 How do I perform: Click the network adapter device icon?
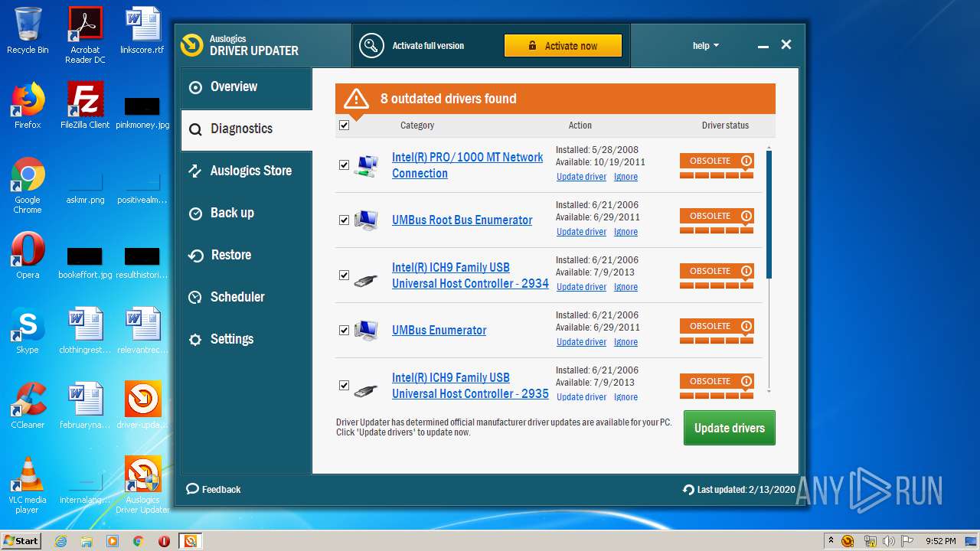pyautogui.click(x=366, y=165)
